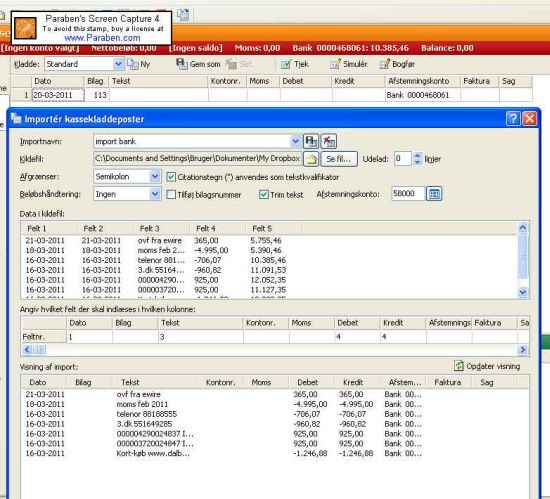Click the Simulér toolbar icon
The image size is (550, 499).
coord(335,64)
